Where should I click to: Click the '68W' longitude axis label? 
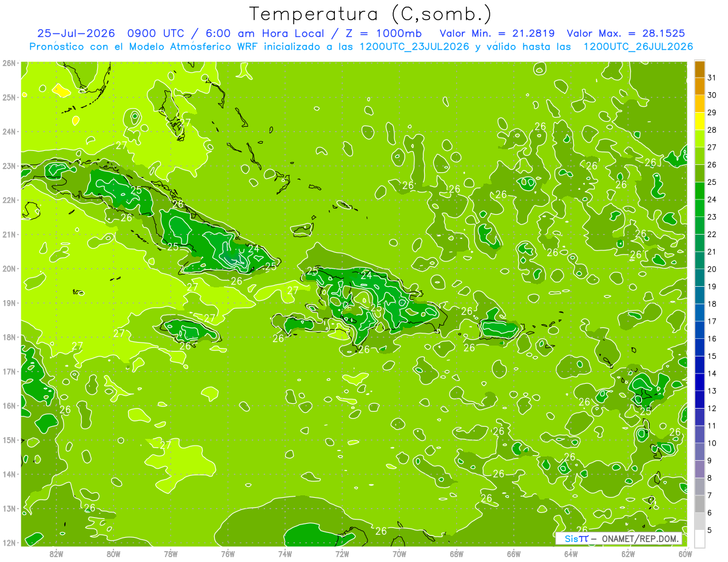click(x=457, y=554)
